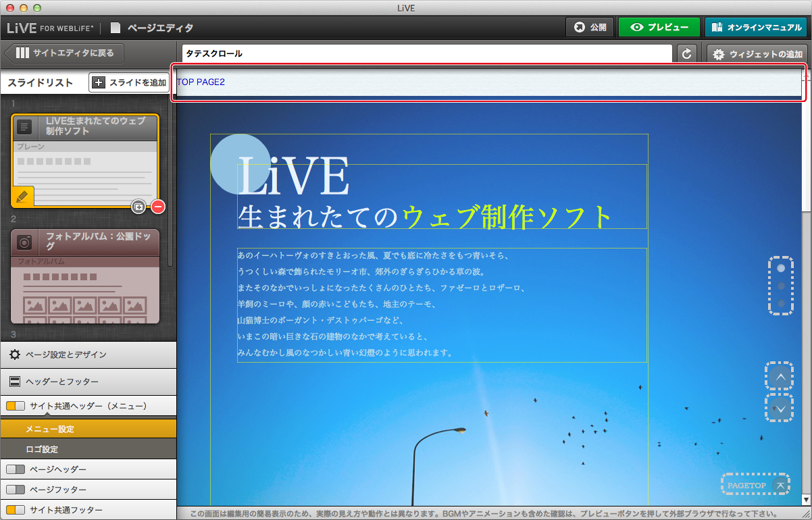
Task: Click the duplicate slide icon on slide 1
Action: click(x=138, y=206)
